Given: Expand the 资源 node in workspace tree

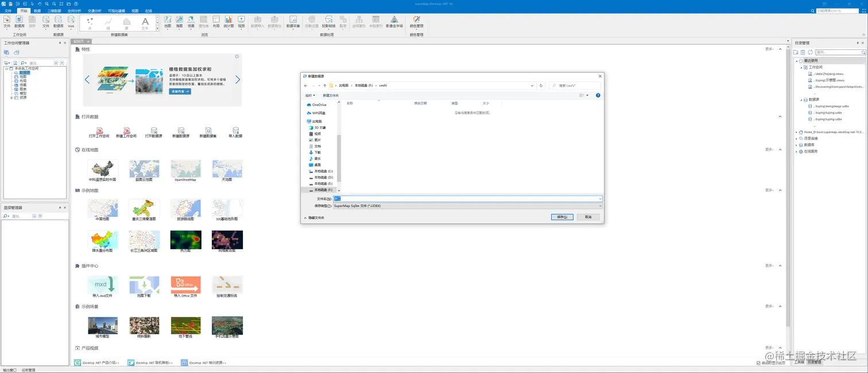Looking at the screenshot, I should click(x=11, y=98).
